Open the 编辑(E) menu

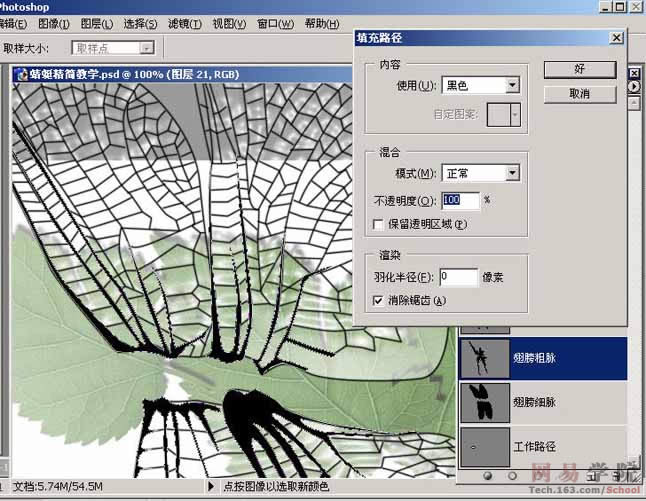(x=13, y=24)
